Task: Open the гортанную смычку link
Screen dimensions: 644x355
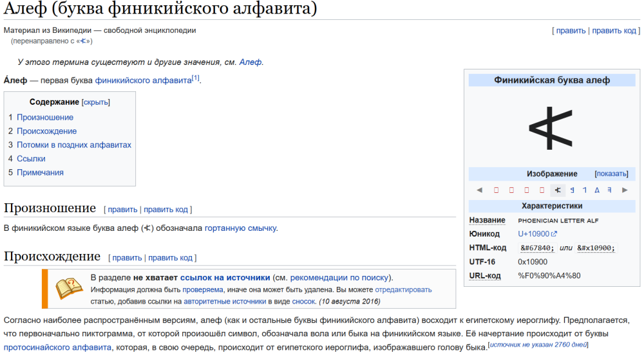Action: point(240,228)
